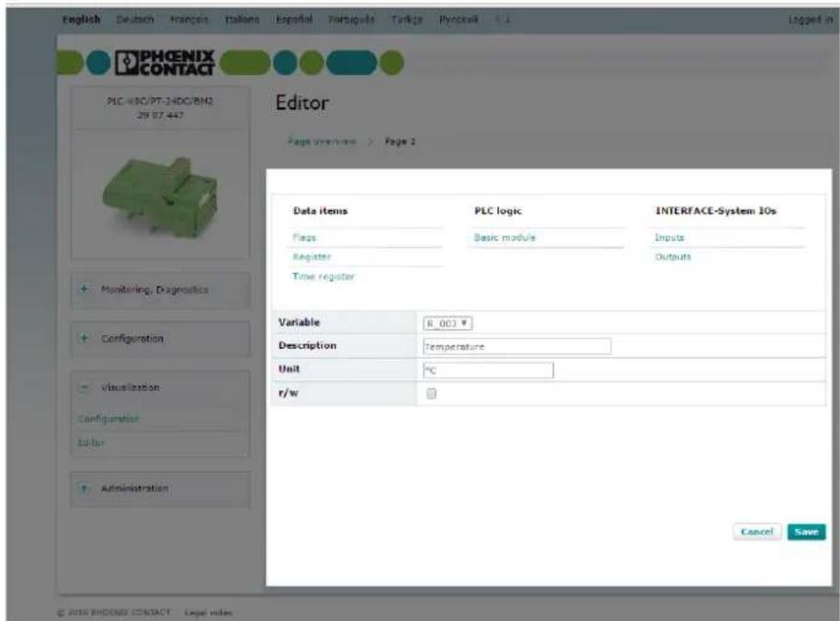The width and height of the screenshot is (840, 621).
Task: Switch language to Español
Action: pyautogui.click(x=294, y=19)
